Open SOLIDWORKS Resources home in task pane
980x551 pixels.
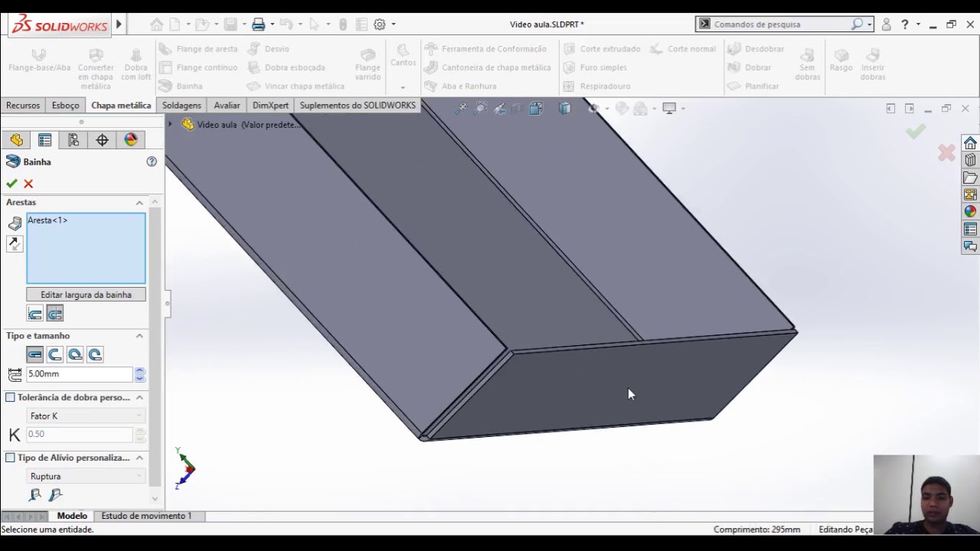[970, 144]
